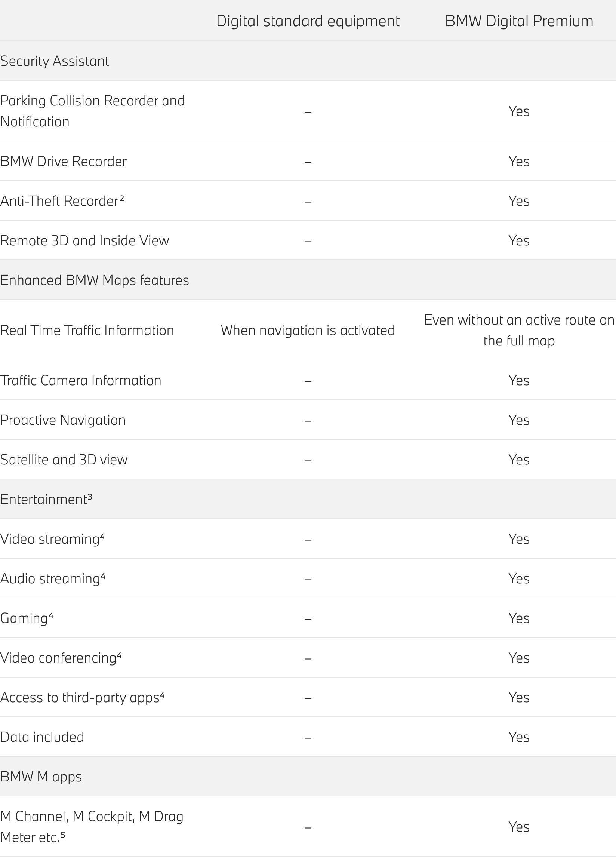The height and width of the screenshot is (857, 616).
Task: Click "Yes" in the Data included row
Action: [519, 737]
